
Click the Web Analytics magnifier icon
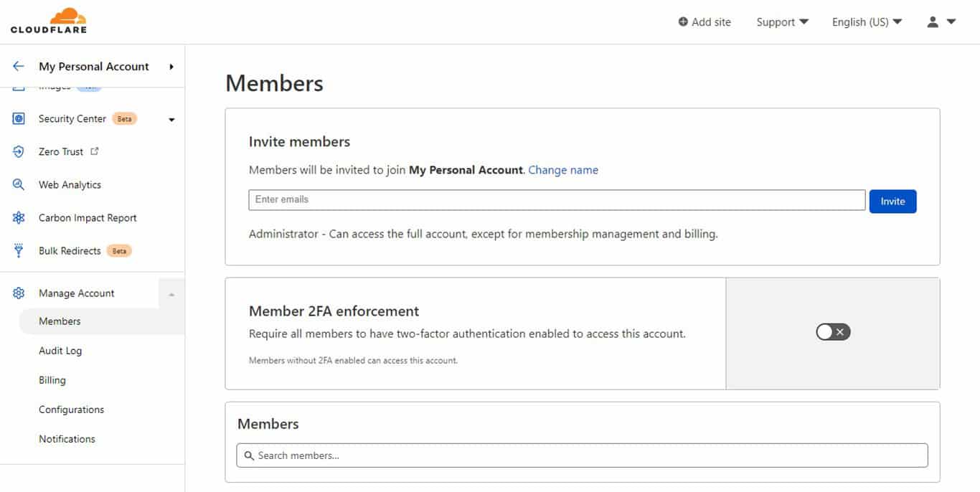[19, 185]
